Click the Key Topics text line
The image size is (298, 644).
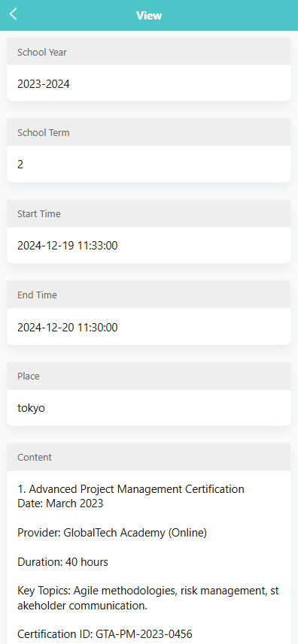click(148, 591)
